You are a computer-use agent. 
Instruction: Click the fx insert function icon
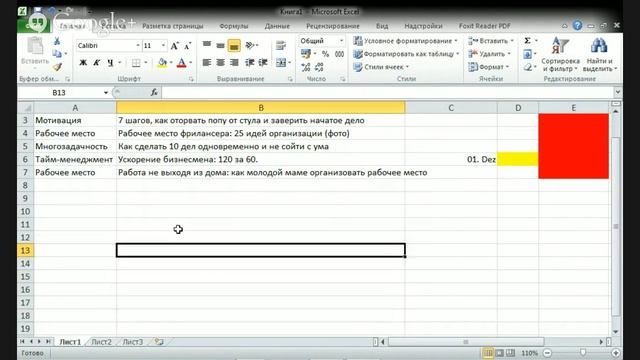pyautogui.click(x=154, y=93)
